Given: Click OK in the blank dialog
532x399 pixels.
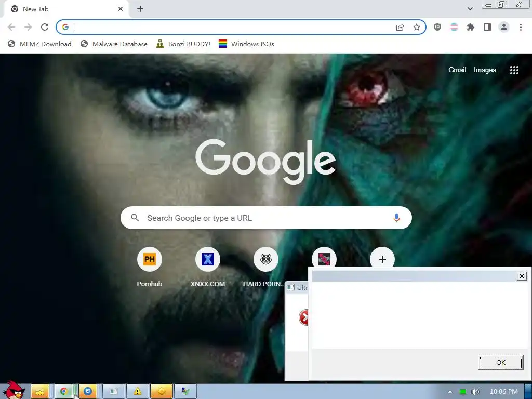Looking at the screenshot, I should [x=500, y=362].
